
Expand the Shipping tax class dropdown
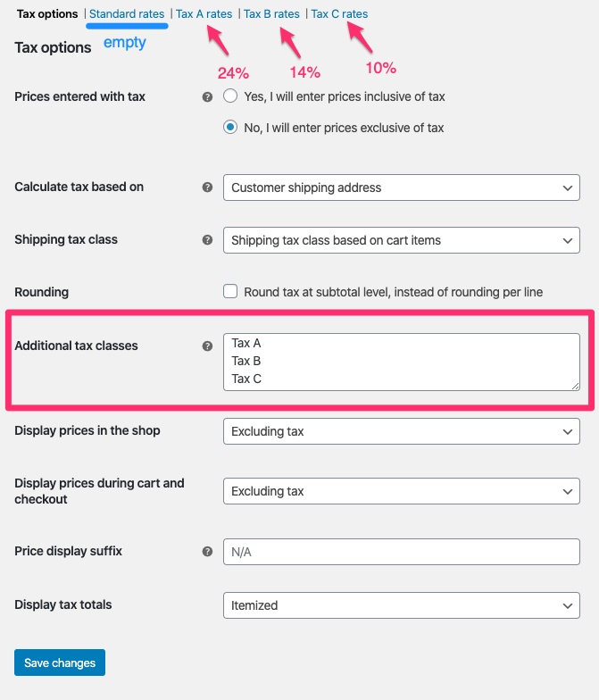(401, 240)
